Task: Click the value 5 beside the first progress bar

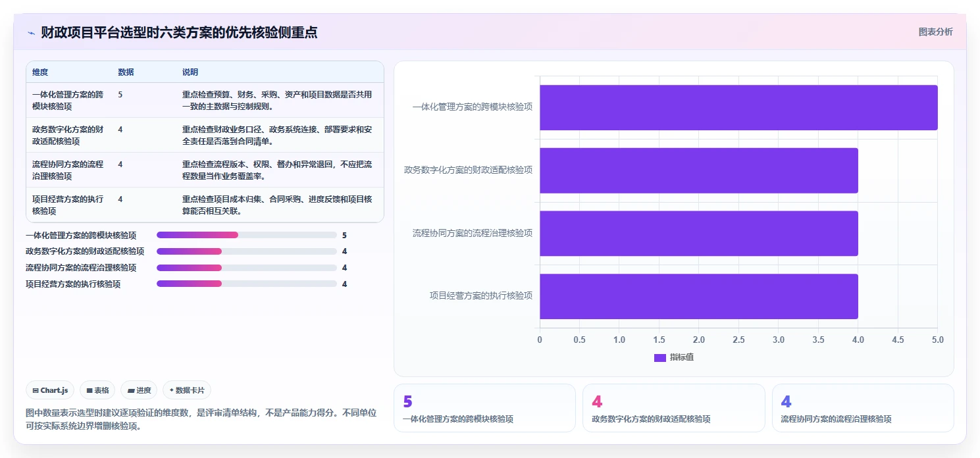Action: 344,235
